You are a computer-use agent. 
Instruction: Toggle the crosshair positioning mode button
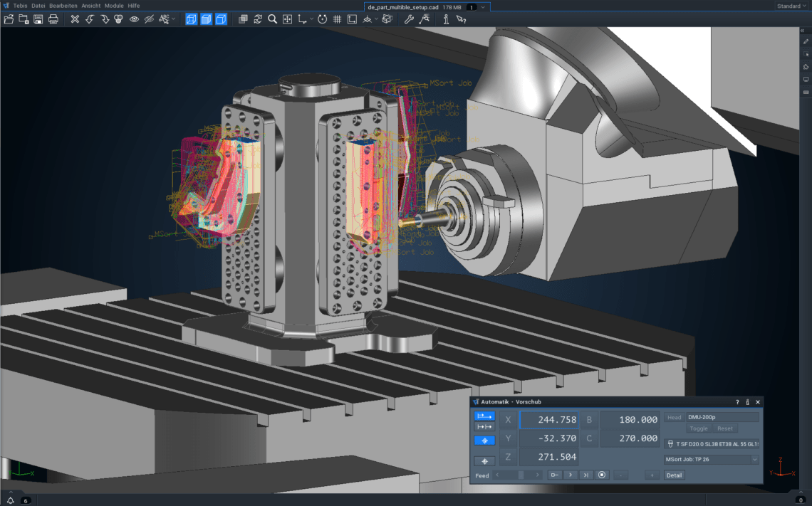click(484, 440)
